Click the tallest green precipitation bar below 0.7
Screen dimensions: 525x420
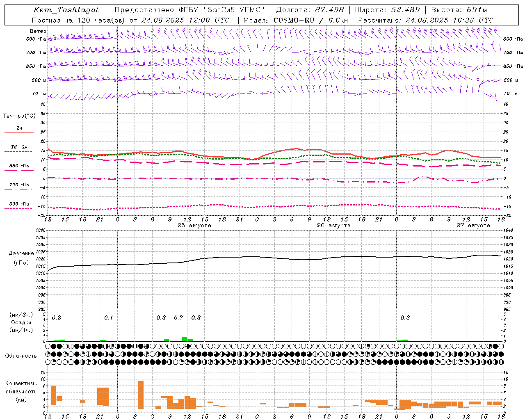pos(184,339)
